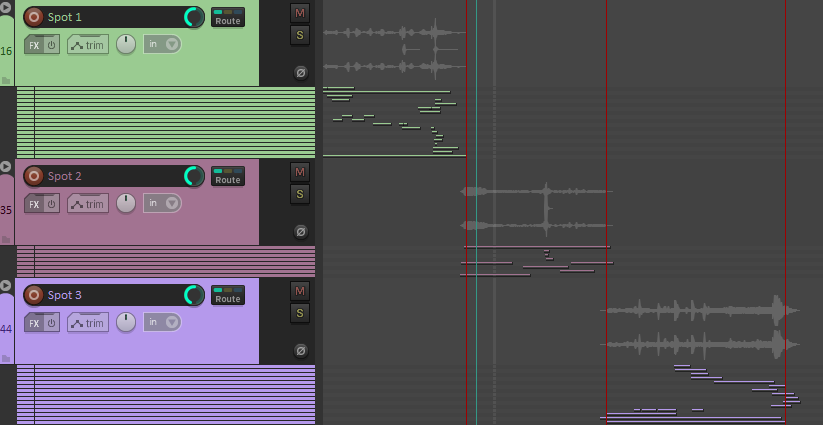
Task: Toggle the play arrow icon above Spot 2
Action: click(x=5, y=167)
